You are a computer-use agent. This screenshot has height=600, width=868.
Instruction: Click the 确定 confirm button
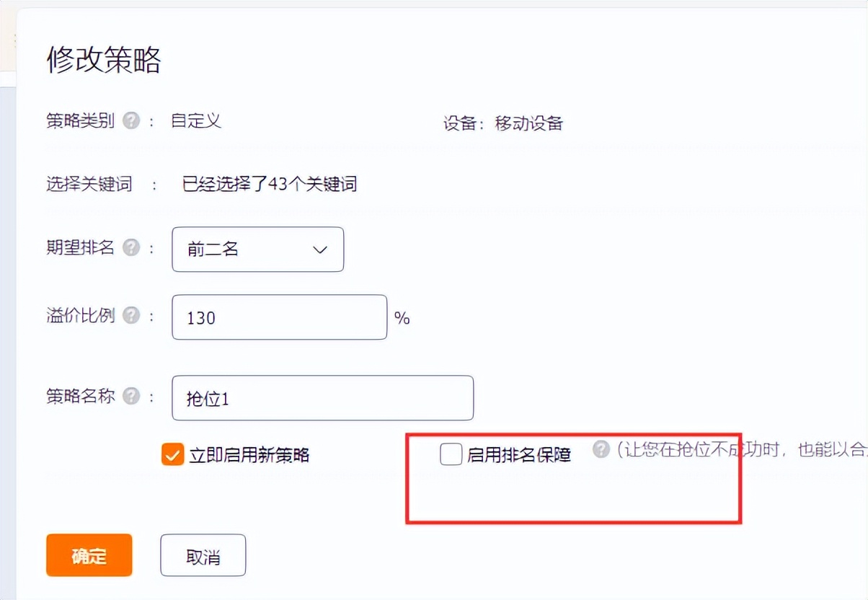(x=89, y=555)
